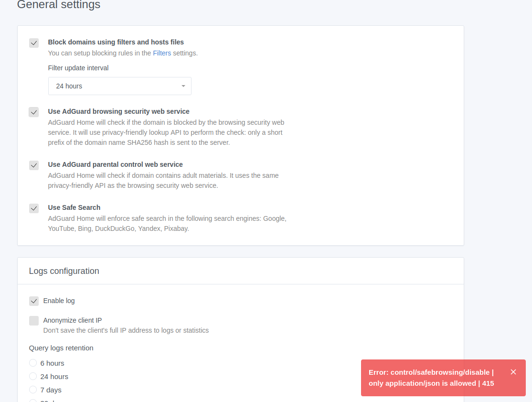Enable "Anonymize client IP"
This screenshot has width=532, height=402.
33,320
